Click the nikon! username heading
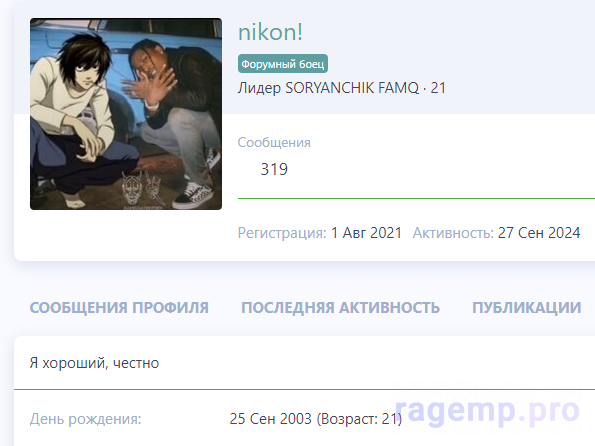595x446 pixels. (x=270, y=32)
